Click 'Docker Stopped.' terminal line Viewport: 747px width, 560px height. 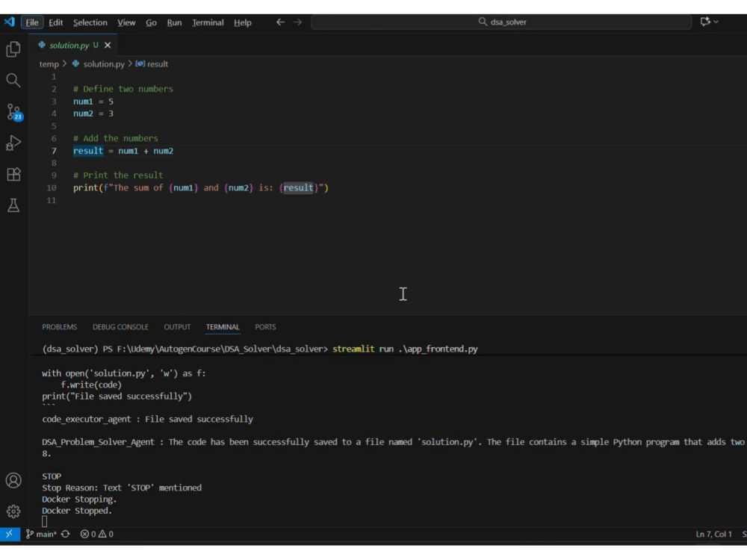click(77, 511)
